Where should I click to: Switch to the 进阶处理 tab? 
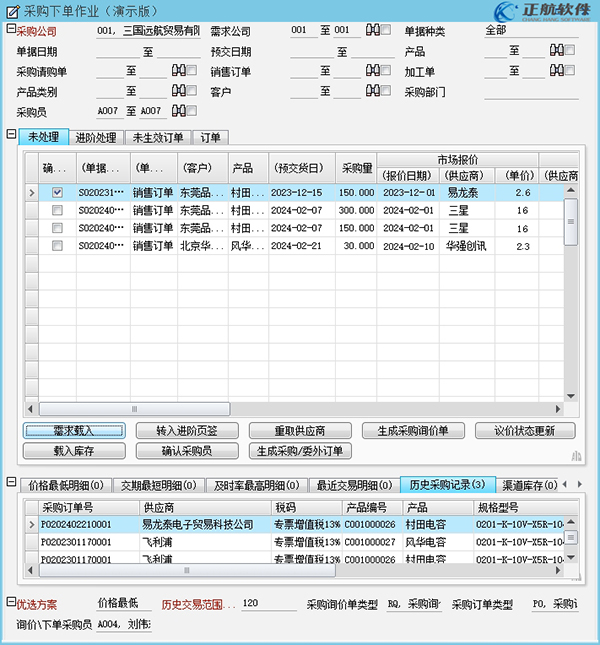pyautogui.click(x=96, y=138)
